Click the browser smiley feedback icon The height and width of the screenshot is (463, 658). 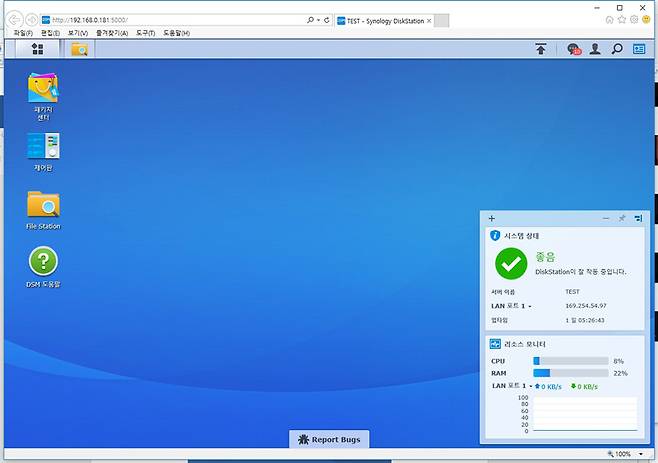point(647,20)
